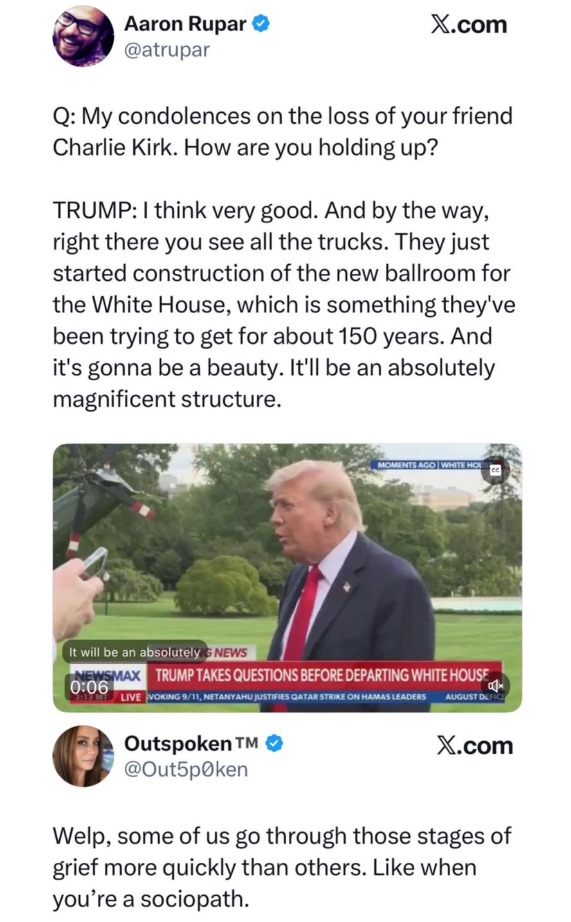Click the CC closed captions icon on video
This screenshot has height=922, width=571.
[495, 470]
